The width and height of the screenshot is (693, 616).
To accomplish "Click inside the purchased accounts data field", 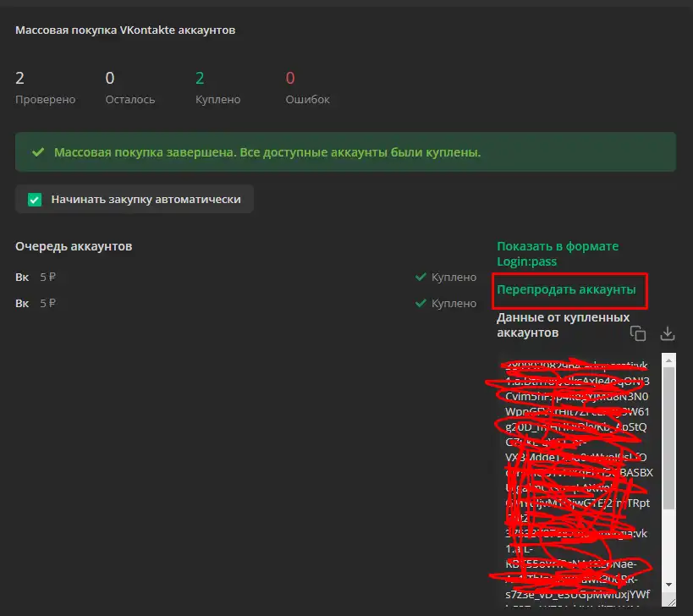I will (x=575, y=474).
